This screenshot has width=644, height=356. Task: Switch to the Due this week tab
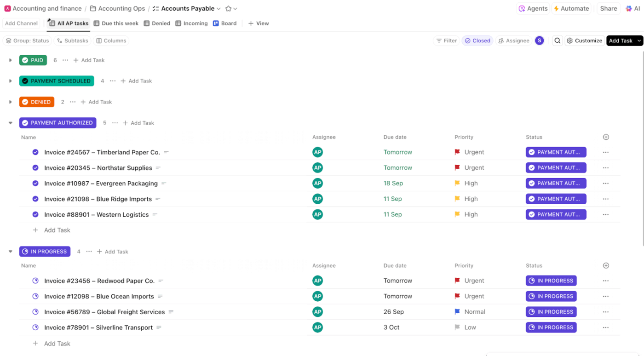116,23
